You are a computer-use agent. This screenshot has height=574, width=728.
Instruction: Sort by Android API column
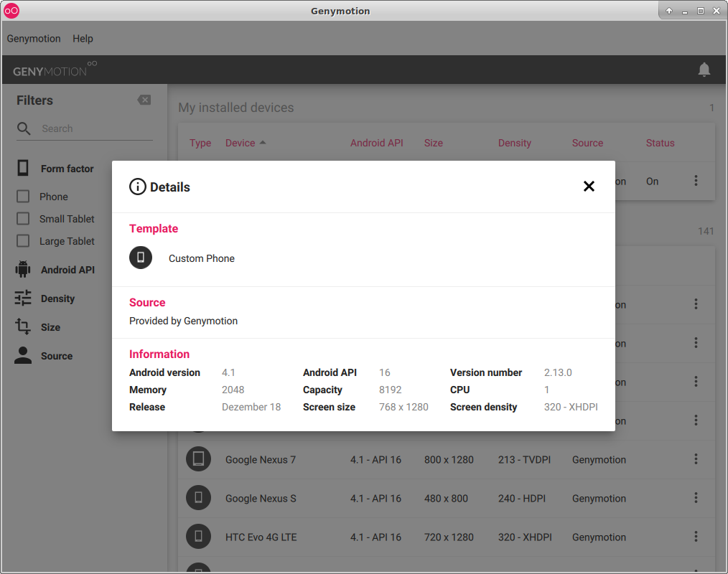(376, 143)
